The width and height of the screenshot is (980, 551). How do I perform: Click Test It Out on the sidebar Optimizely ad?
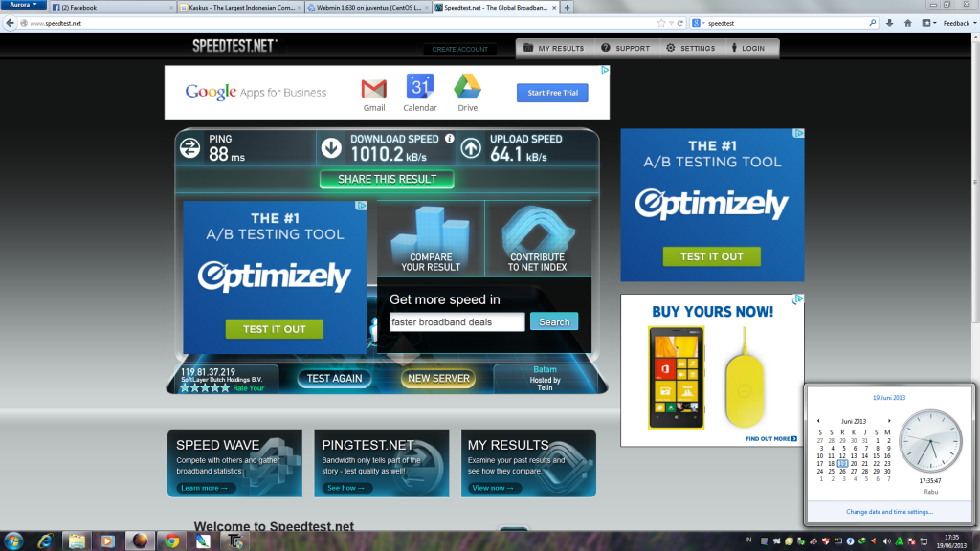(x=712, y=256)
